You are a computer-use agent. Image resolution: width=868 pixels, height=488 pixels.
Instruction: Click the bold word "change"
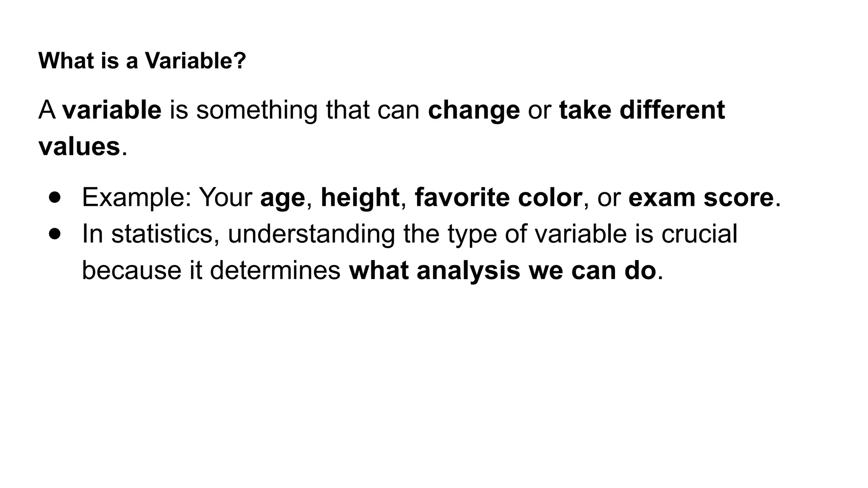(x=474, y=110)
